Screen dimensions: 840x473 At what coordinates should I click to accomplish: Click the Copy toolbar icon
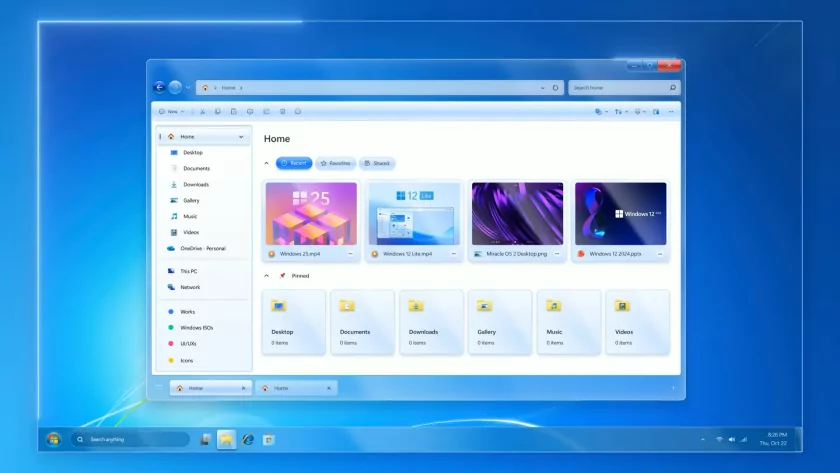pos(218,111)
